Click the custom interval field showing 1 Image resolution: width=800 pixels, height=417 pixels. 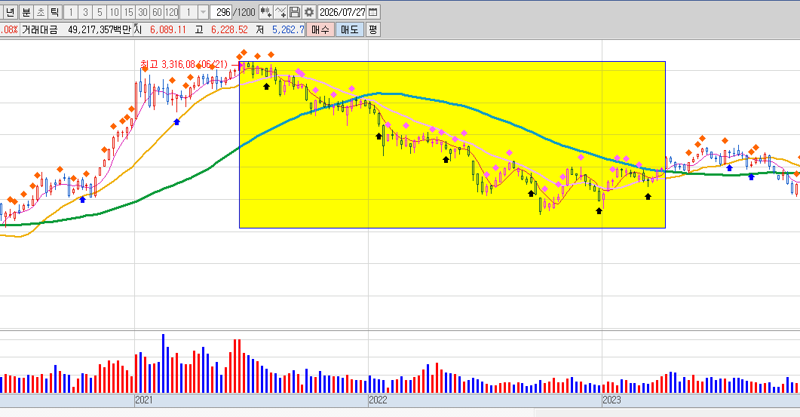[189, 12]
